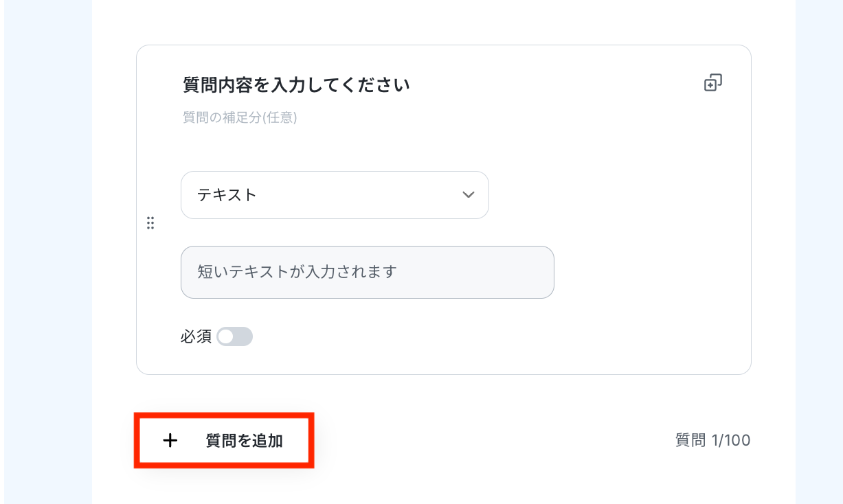
Task: Open the テキスト question type dropdown
Action: coord(335,195)
